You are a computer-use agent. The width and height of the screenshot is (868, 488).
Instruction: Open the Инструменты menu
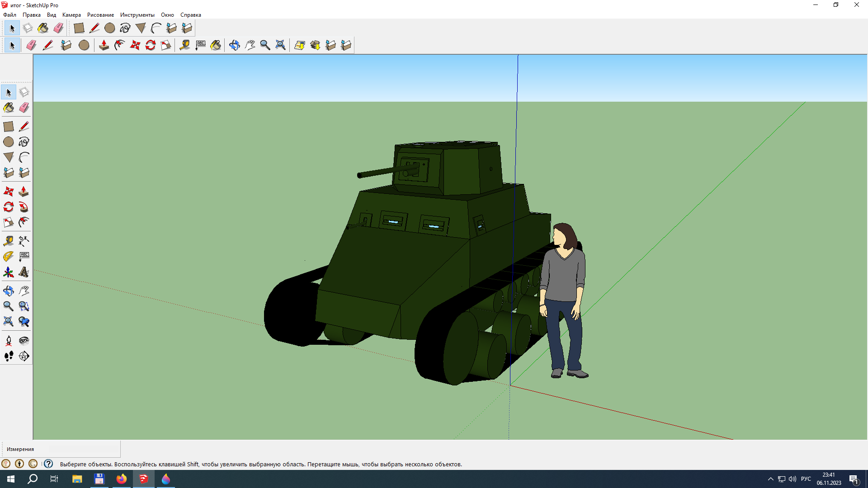[x=137, y=15]
